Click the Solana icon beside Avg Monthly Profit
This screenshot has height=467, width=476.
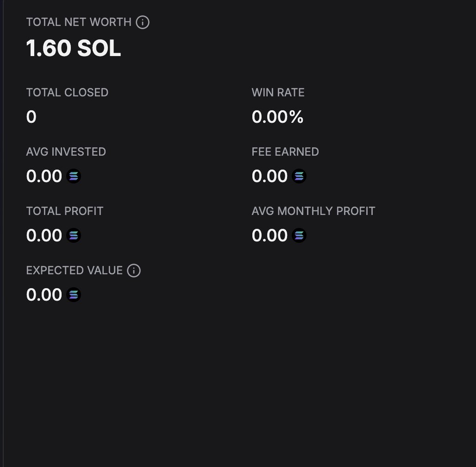tap(299, 235)
